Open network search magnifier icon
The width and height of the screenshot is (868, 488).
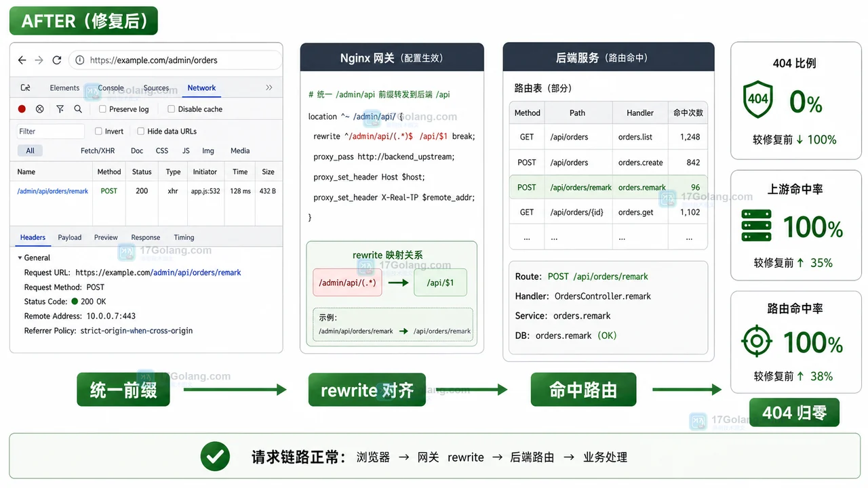point(78,109)
